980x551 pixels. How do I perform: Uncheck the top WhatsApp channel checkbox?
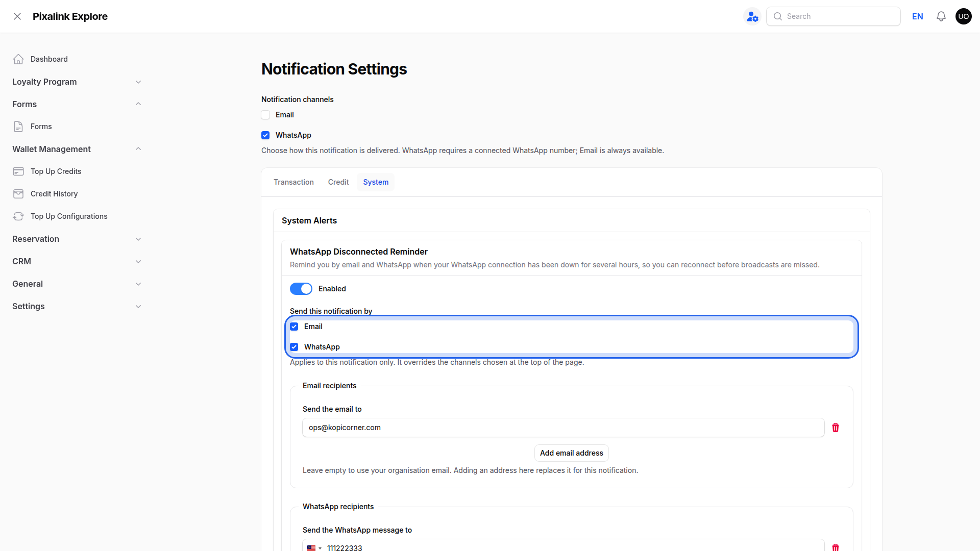coord(265,135)
